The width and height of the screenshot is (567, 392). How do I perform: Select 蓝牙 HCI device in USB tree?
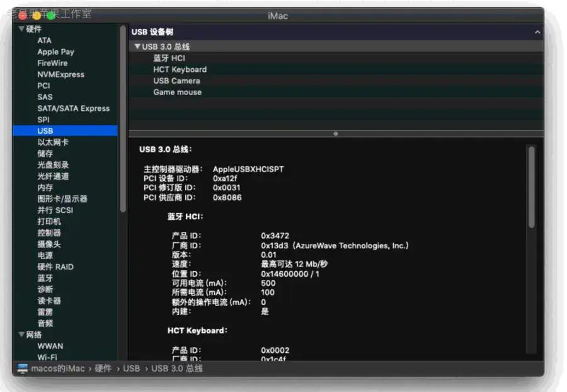coord(169,58)
